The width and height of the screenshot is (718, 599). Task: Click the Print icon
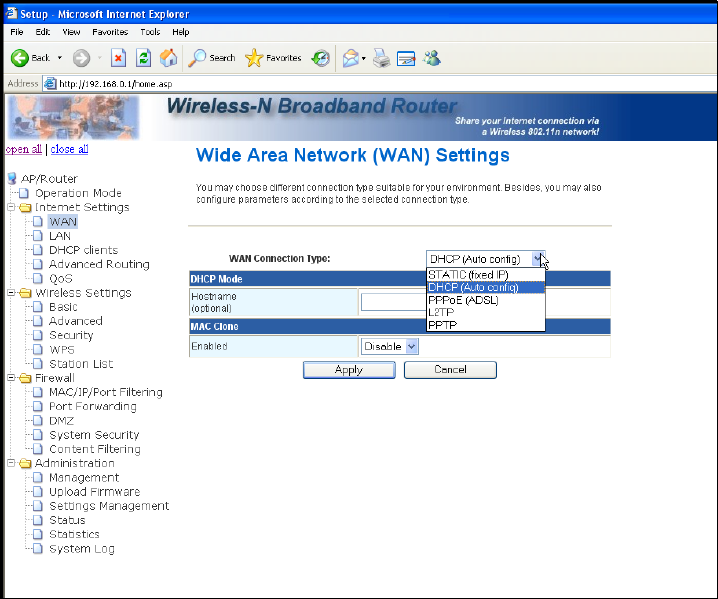click(x=381, y=58)
